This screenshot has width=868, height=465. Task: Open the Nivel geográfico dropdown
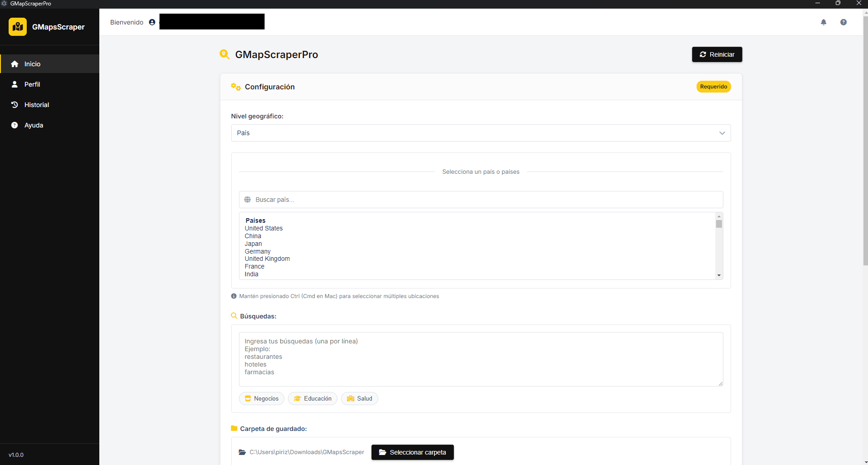480,132
